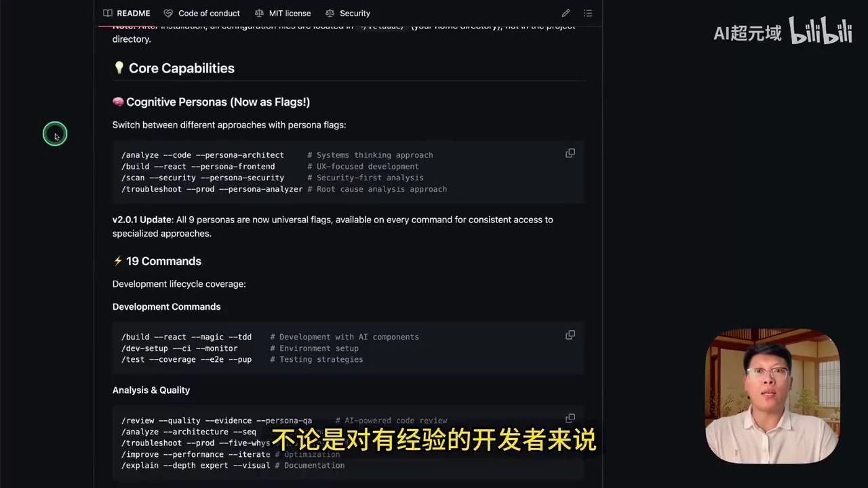Copy the Analysis & Quality code block
Screen dimensions: 868x488
570,418
